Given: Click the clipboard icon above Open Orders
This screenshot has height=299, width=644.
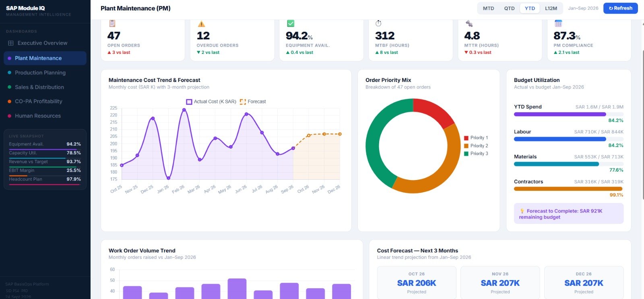Looking at the screenshot, I should (112, 24).
